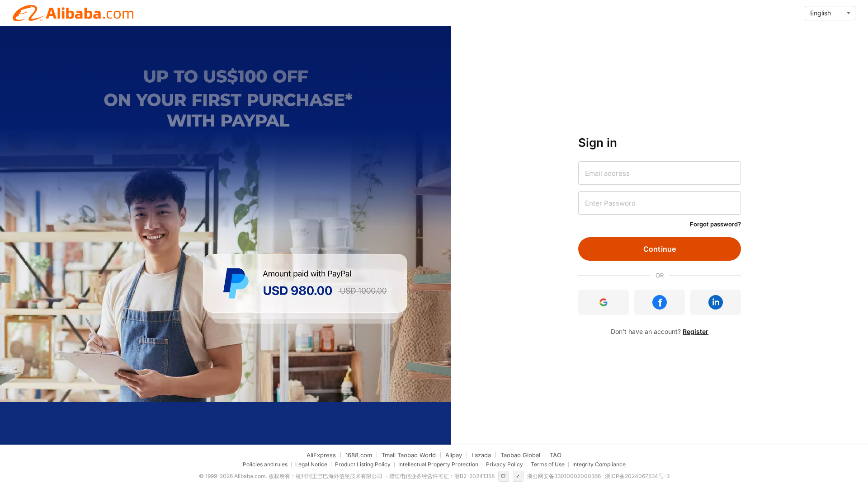Open the Register link
This screenshot has height=488, width=868.
coord(695,332)
